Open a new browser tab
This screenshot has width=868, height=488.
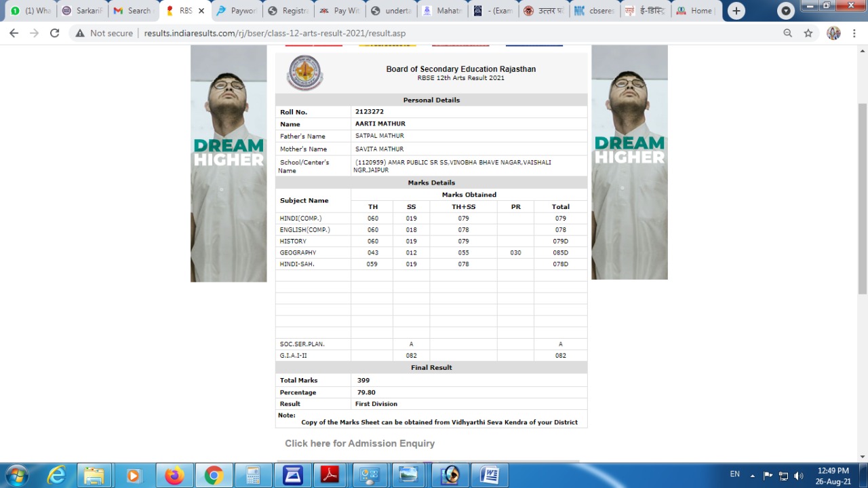[x=736, y=11]
